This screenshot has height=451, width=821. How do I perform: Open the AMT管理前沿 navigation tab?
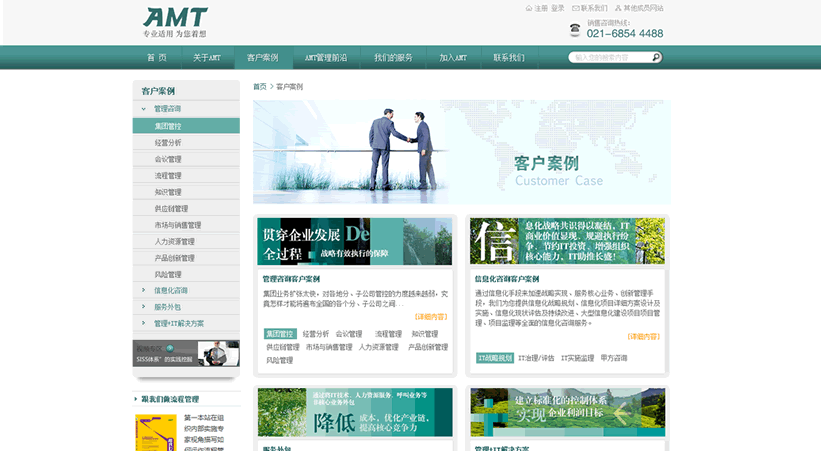tap(326, 58)
